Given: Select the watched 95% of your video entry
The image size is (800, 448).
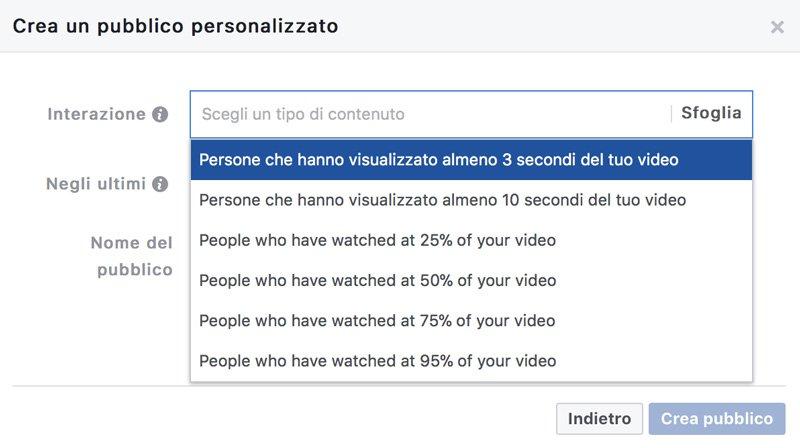Looking at the screenshot, I should tap(471, 361).
